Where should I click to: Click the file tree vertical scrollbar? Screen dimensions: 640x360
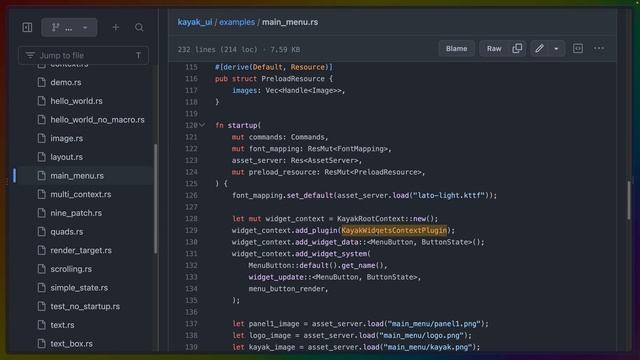coord(156,199)
